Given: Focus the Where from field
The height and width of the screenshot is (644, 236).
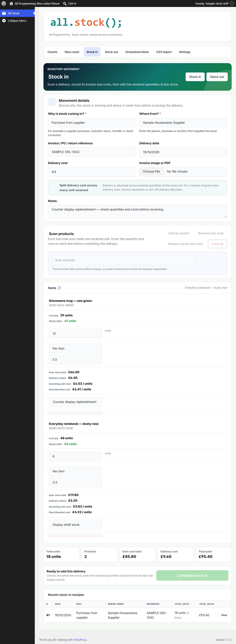Looking at the screenshot, I should pos(183,123).
